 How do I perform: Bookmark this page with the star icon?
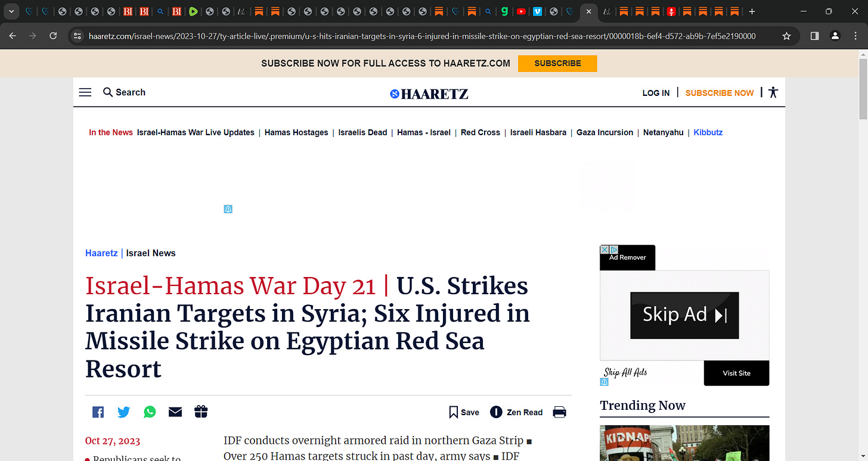click(786, 36)
